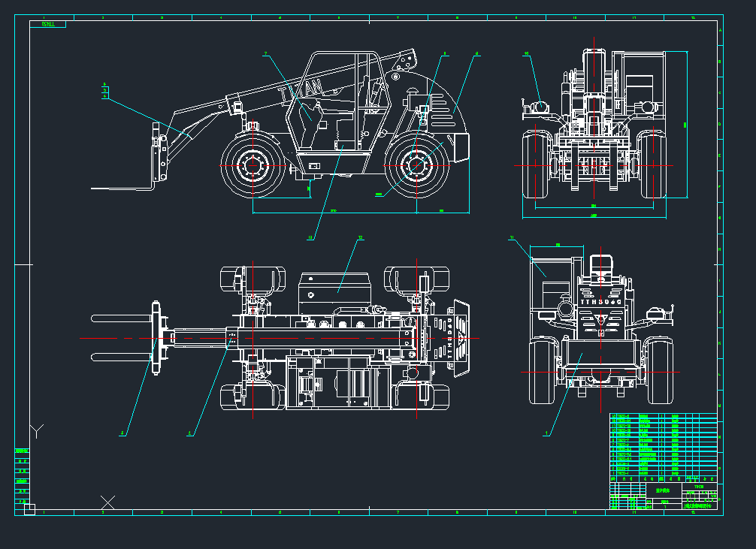Click the side view rear wheel center mark
The height and width of the screenshot is (549, 756).
[417, 164]
